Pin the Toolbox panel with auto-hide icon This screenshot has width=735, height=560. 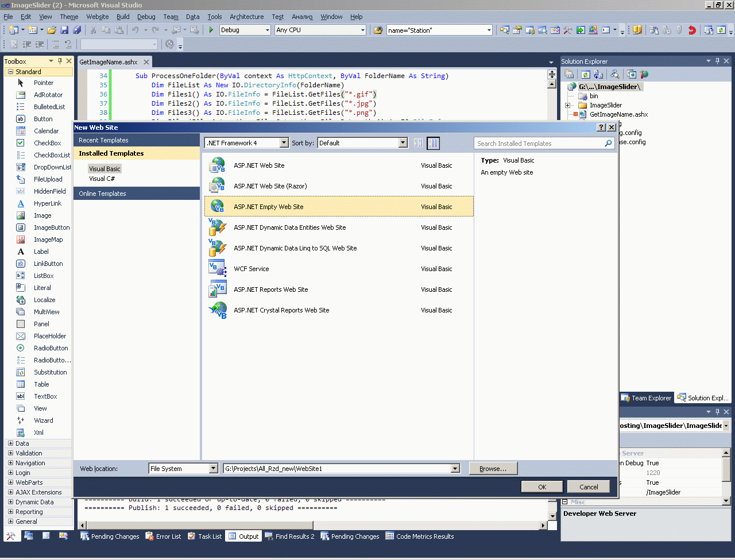point(60,61)
